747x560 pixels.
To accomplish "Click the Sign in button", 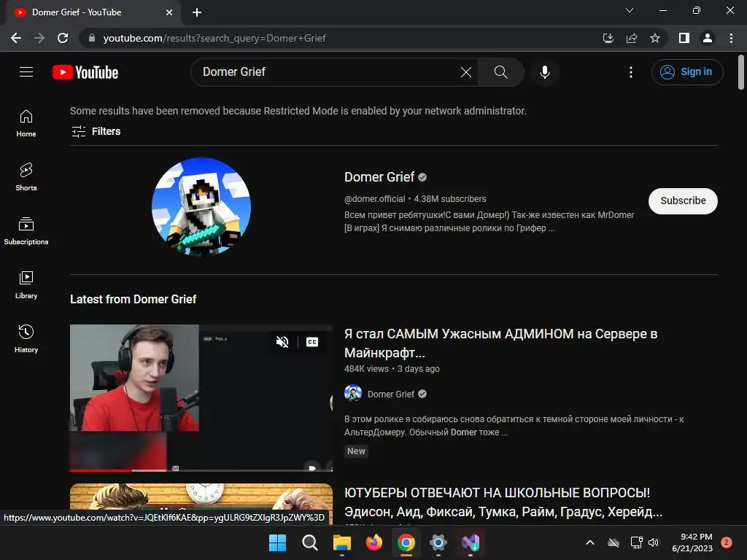I will tap(687, 72).
